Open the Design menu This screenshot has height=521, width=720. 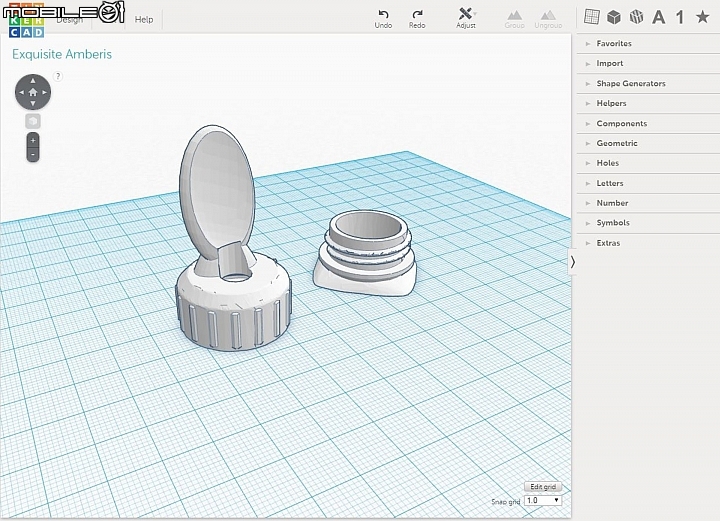tap(70, 20)
